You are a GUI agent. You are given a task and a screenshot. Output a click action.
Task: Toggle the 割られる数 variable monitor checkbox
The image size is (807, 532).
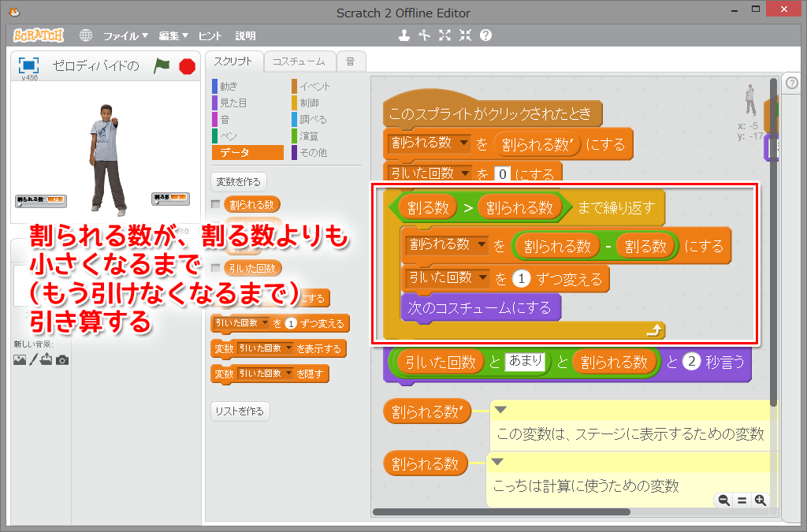(x=216, y=204)
